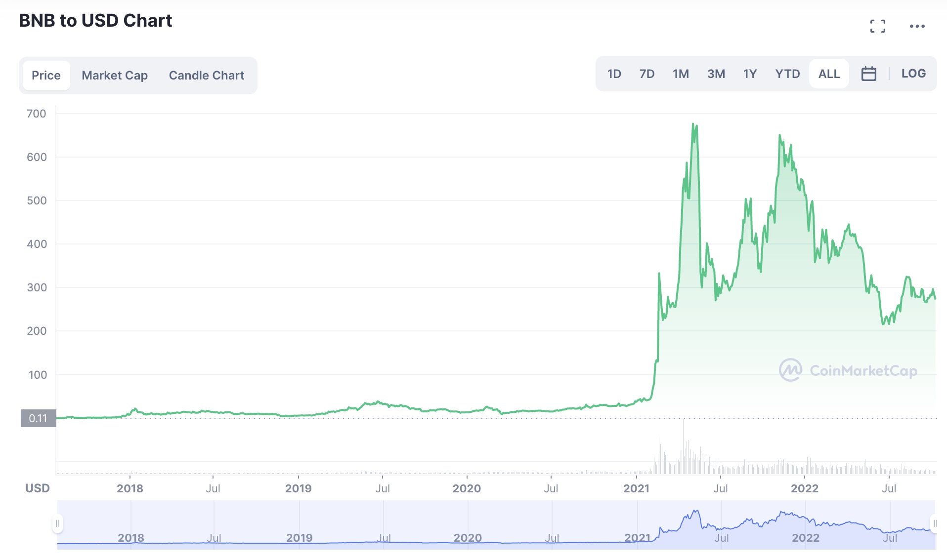Click the 700 y-axis label
The width and height of the screenshot is (947, 560).
[x=37, y=114]
